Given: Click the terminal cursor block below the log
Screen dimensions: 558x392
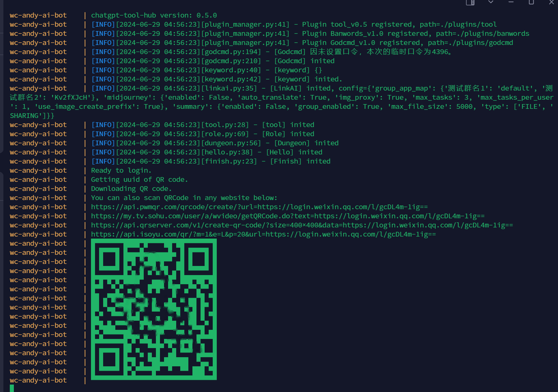Looking at the screenshot, I should point(12,388).
